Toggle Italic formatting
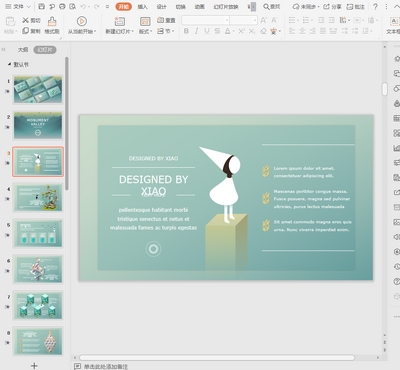The image size is (400, 370). pyautogui.click(x=197, y=31)
